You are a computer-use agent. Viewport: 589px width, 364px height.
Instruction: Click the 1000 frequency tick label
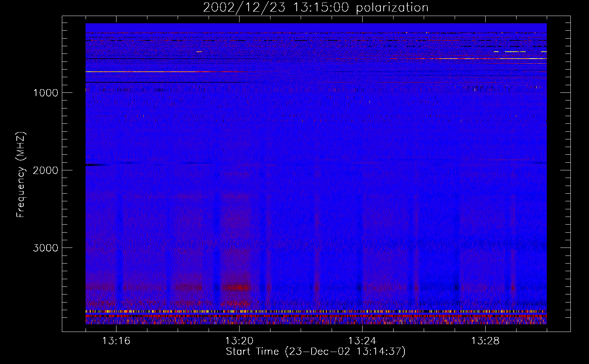46,92
